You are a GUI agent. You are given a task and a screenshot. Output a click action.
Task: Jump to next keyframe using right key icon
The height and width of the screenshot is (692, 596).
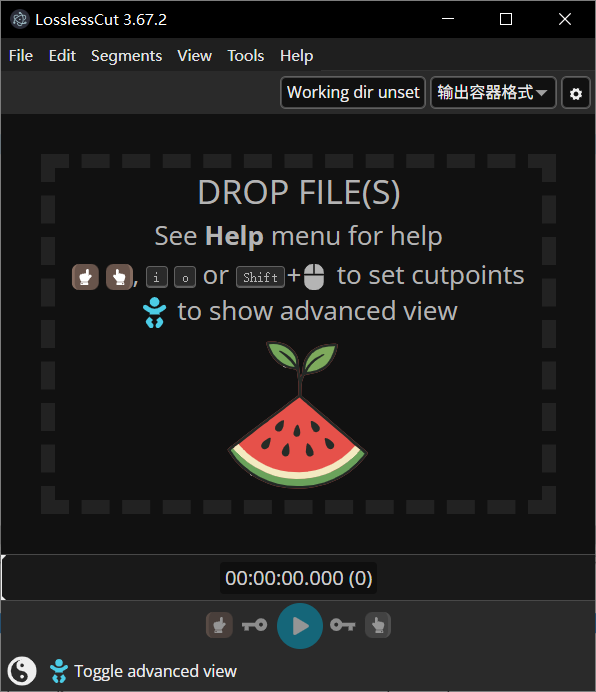pos(343,625)
